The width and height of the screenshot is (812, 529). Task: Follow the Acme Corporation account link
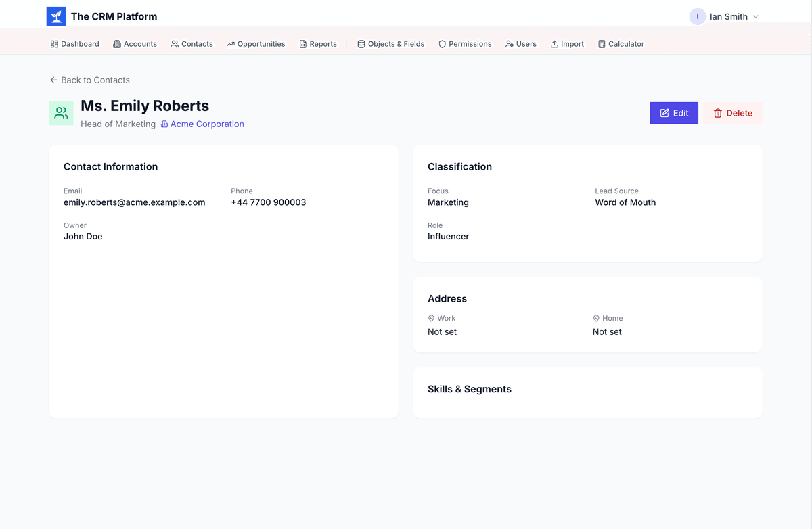coord(207,124)
